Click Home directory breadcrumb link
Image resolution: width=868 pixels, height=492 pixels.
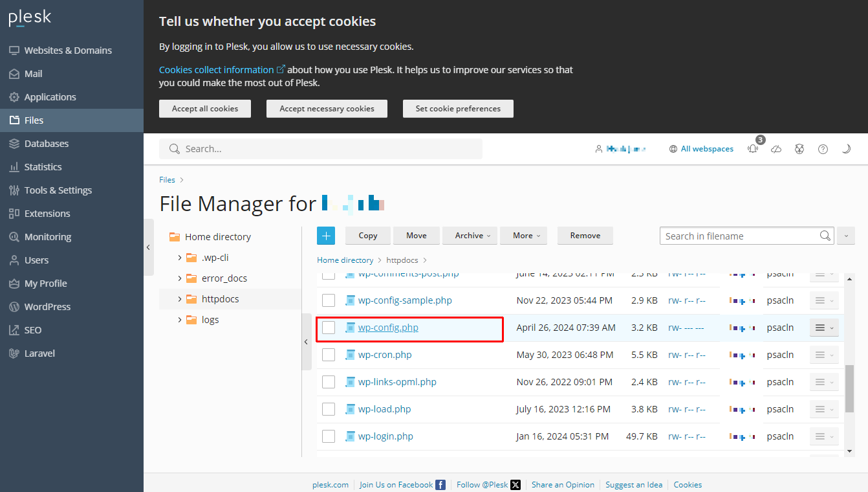point(345,260)
